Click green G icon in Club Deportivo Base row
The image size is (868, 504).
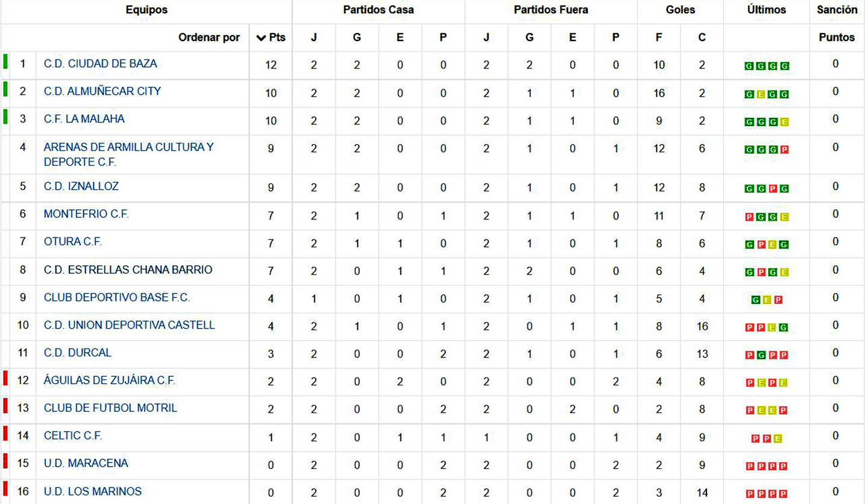tap(755, 300)
